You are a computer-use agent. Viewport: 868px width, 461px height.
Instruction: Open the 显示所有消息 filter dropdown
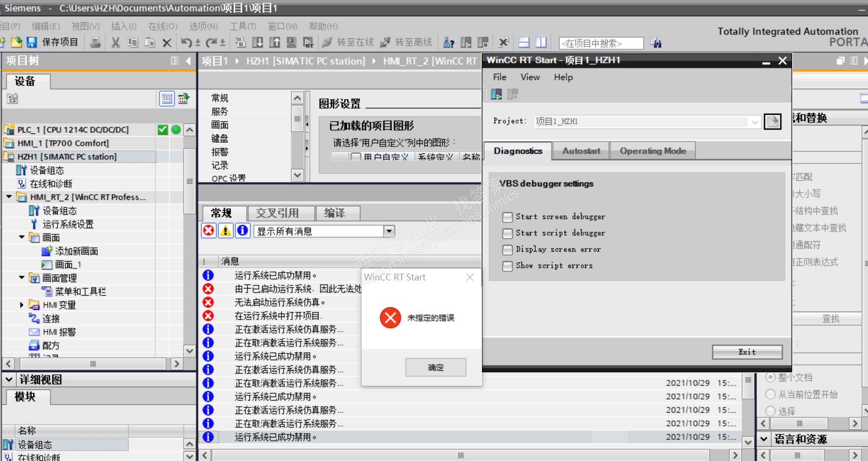pos(389,231)
